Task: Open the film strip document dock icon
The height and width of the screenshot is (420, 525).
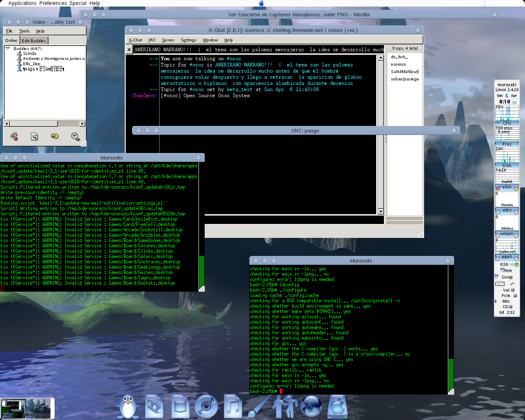Action: coord(154,406)
